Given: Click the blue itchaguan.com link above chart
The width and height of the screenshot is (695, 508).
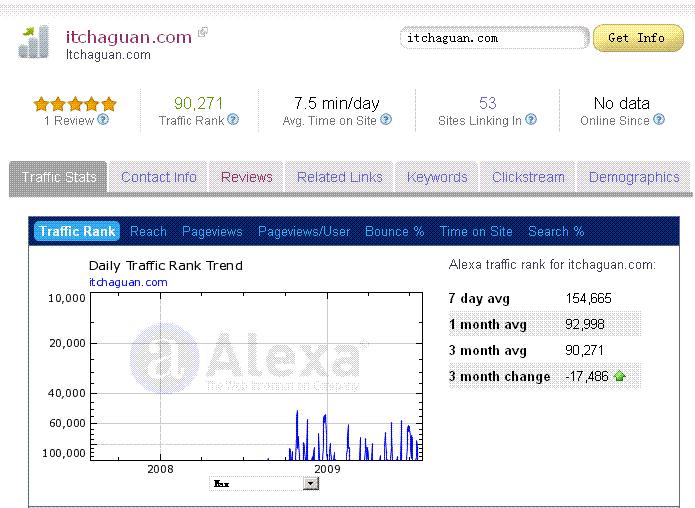Looking at the screenshot, I should tap(128, 282).
